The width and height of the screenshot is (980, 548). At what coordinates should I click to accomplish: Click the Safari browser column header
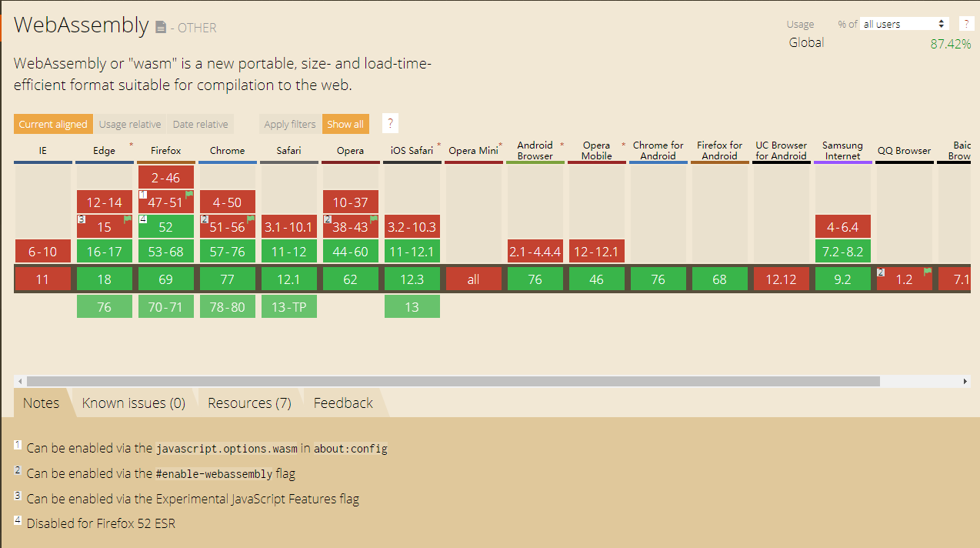coord(289,151)
